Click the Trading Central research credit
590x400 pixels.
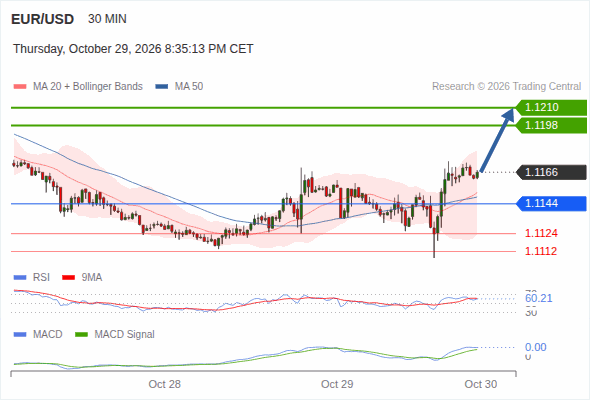tap(506, 87)
